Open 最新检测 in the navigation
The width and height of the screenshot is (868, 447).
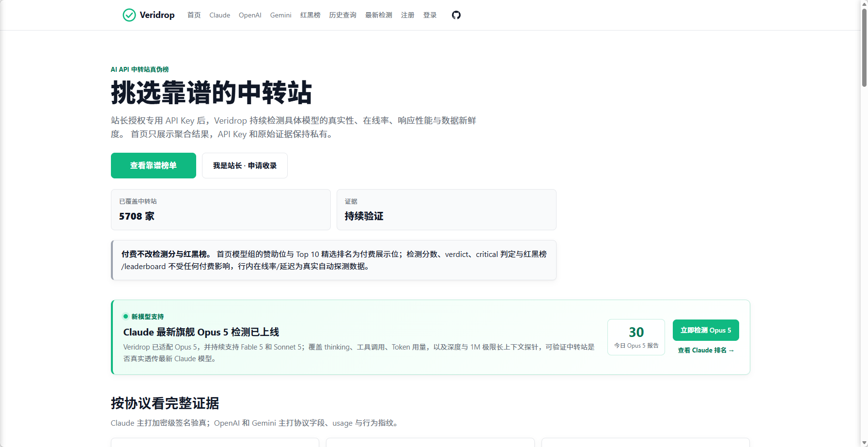tap(379, 15)
